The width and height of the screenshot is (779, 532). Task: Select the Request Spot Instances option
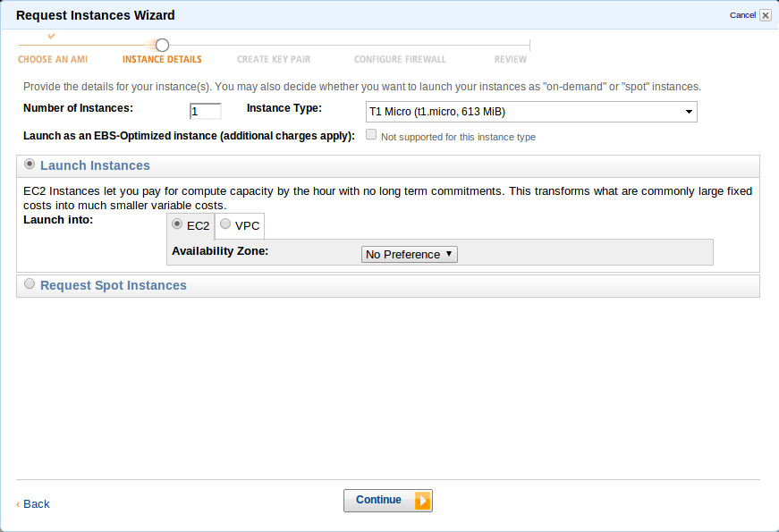pyautogui.click(x=30, y=284)
